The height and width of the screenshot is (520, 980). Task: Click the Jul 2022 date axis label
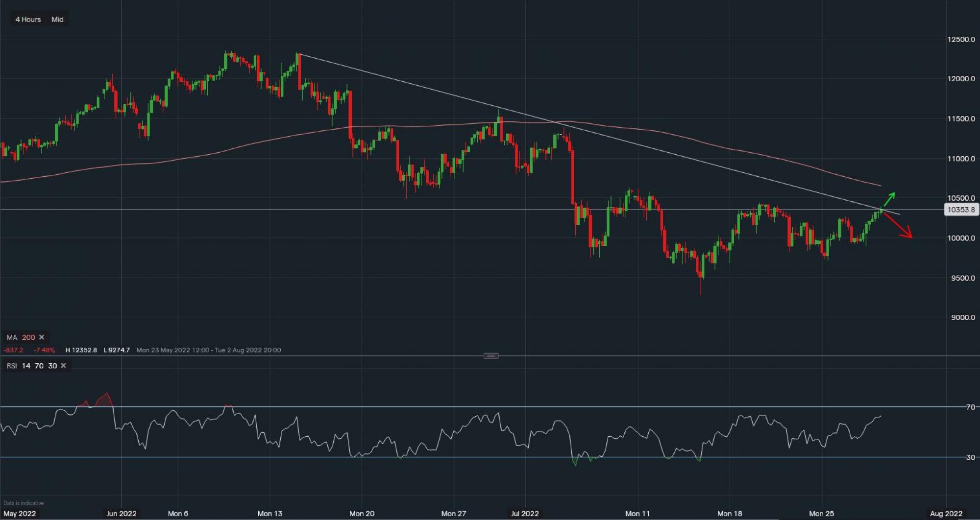[x=525, y=514]
